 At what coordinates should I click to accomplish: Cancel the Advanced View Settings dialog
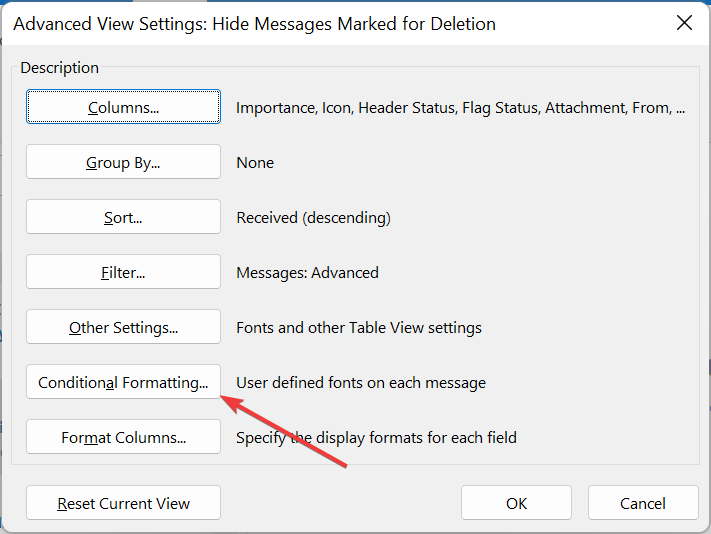(643, 503)
